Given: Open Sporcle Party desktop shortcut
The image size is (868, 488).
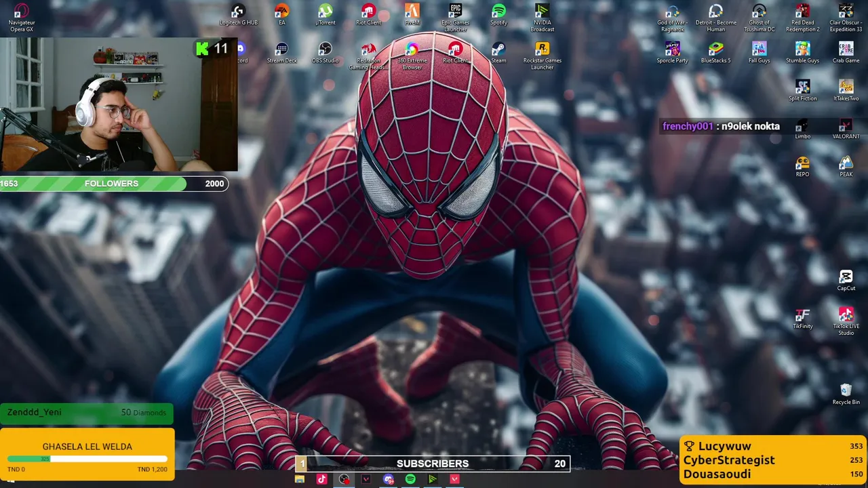Looking at the screenshot, I should (x=673, y=53).
